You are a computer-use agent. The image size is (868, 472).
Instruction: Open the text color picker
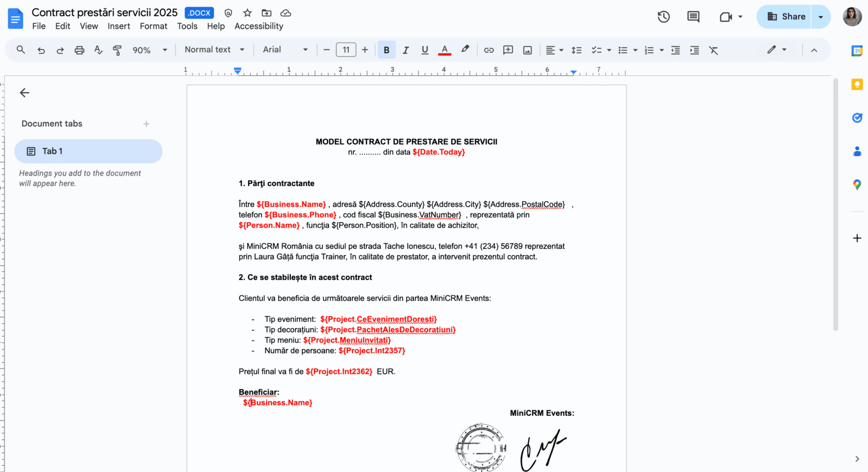coord(444,50)
